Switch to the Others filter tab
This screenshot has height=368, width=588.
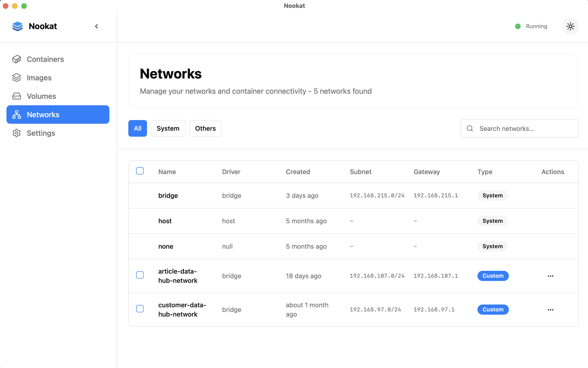tap(205, 129)
